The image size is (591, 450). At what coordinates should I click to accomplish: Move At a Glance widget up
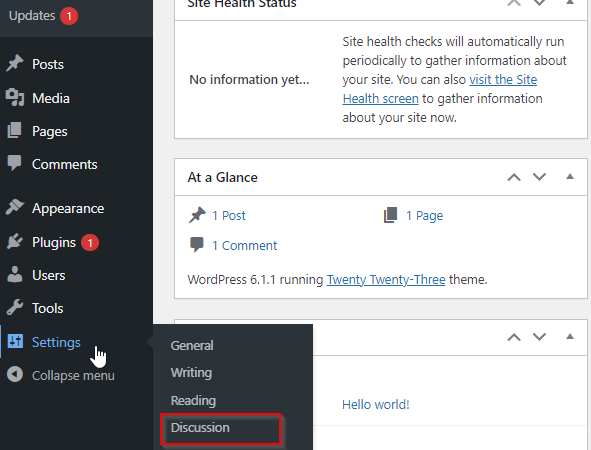pyautogui.click(x=514, y=177)
